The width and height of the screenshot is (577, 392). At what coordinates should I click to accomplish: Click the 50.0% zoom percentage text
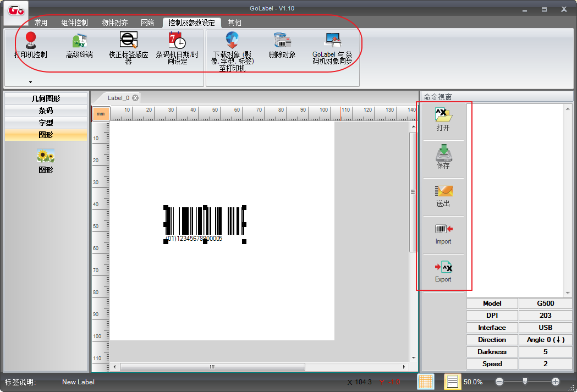[x=473, y=382]
